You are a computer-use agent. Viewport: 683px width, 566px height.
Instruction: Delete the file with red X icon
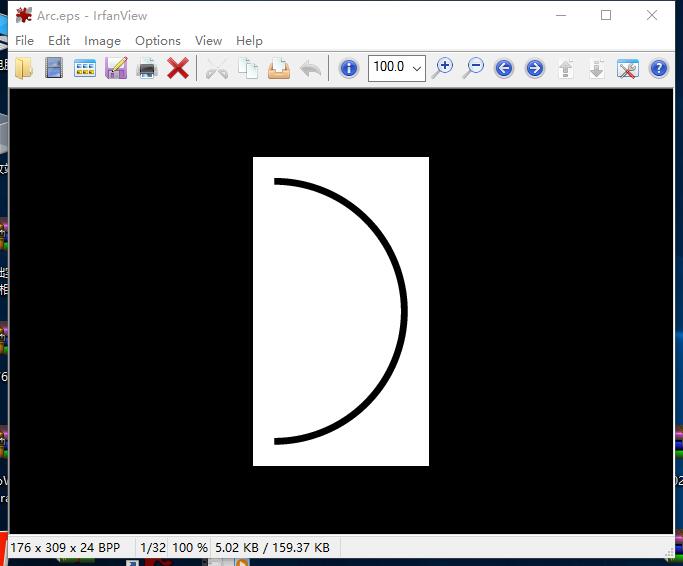tap(178, 68)
